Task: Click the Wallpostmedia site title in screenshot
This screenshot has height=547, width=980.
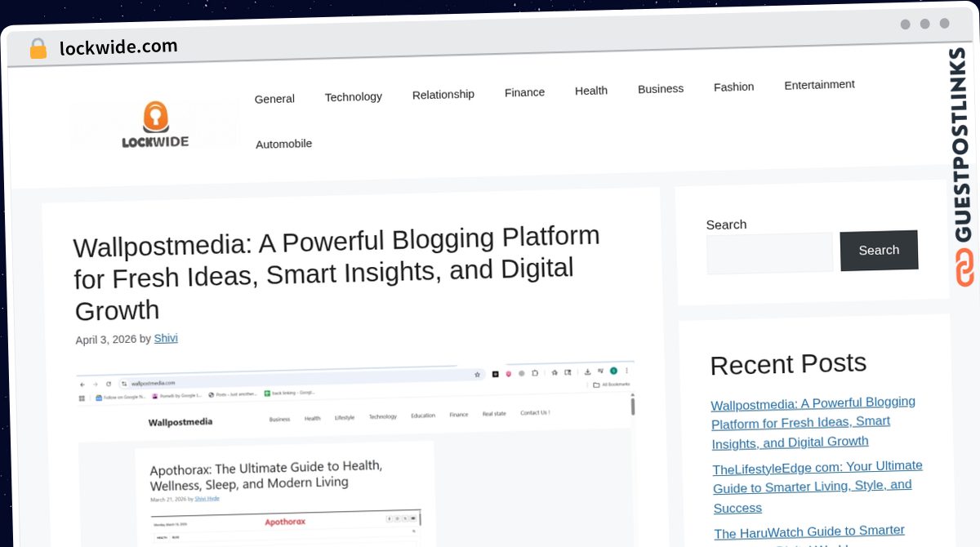Action: pos(180,422)
